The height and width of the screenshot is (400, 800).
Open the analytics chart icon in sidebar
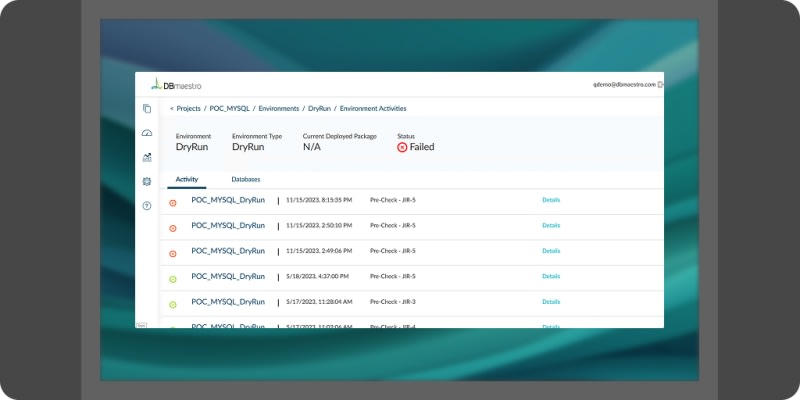pos(147,157)
